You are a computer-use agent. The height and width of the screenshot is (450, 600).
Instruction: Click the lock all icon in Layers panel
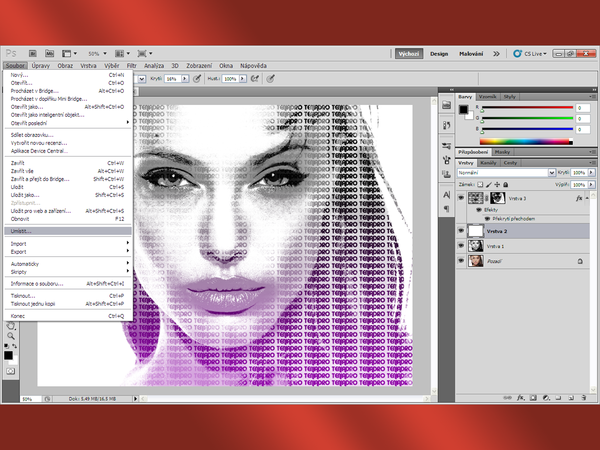pos(507,185)
